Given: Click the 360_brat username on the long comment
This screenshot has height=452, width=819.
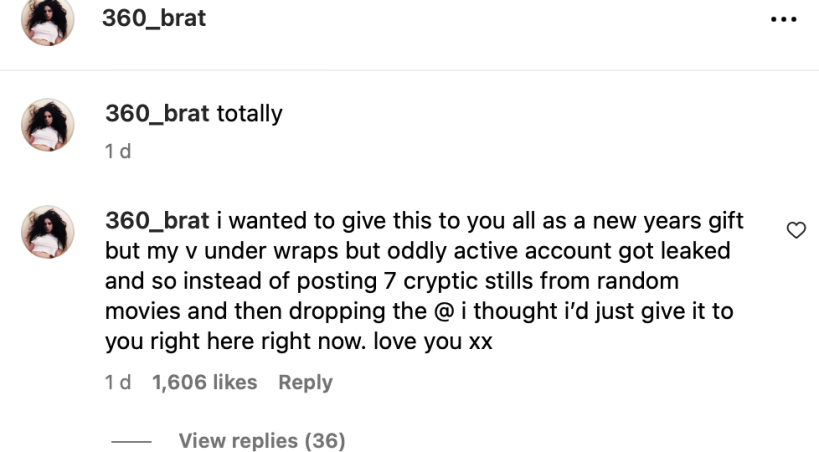Looking at the screenshot, I should tap(157, 220).
